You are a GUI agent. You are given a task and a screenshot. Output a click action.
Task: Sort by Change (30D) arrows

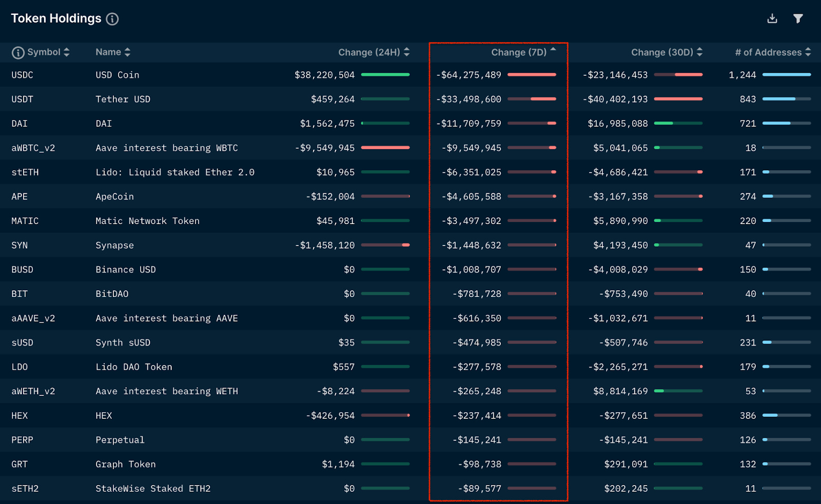coord(699,52)
